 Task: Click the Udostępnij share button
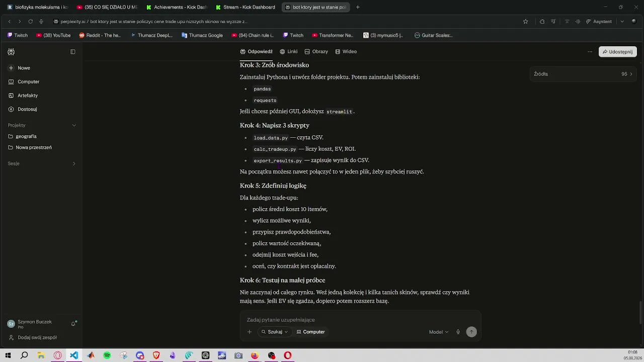(618, 52)
